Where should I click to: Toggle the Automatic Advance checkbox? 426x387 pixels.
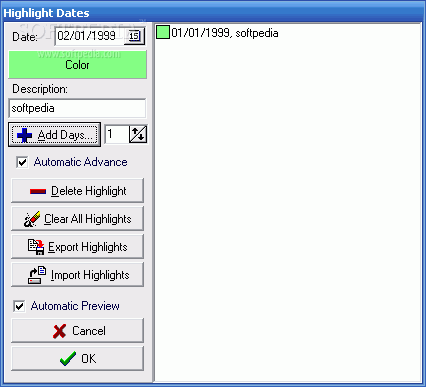[22, 162]
